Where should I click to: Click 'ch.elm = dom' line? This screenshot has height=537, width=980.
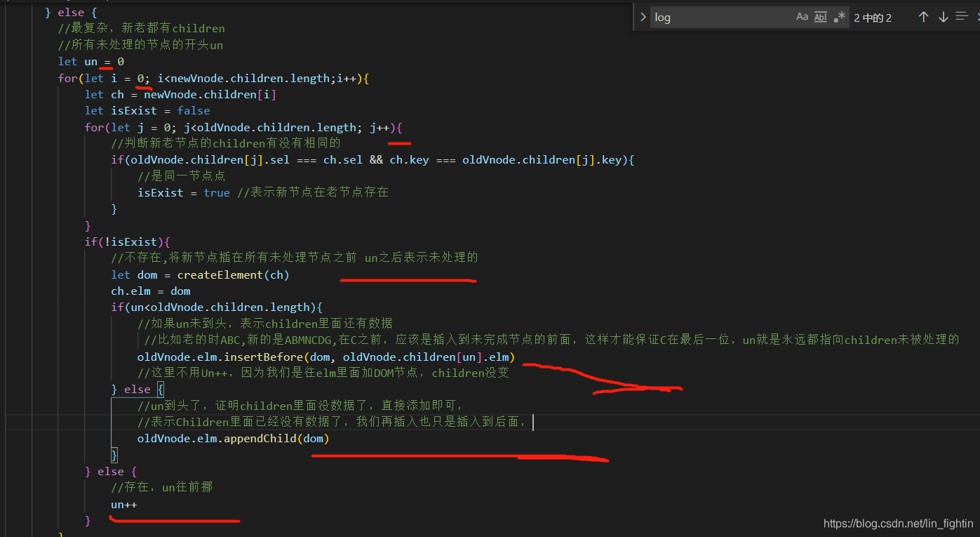pyautogui.click(x=151, y=291)
